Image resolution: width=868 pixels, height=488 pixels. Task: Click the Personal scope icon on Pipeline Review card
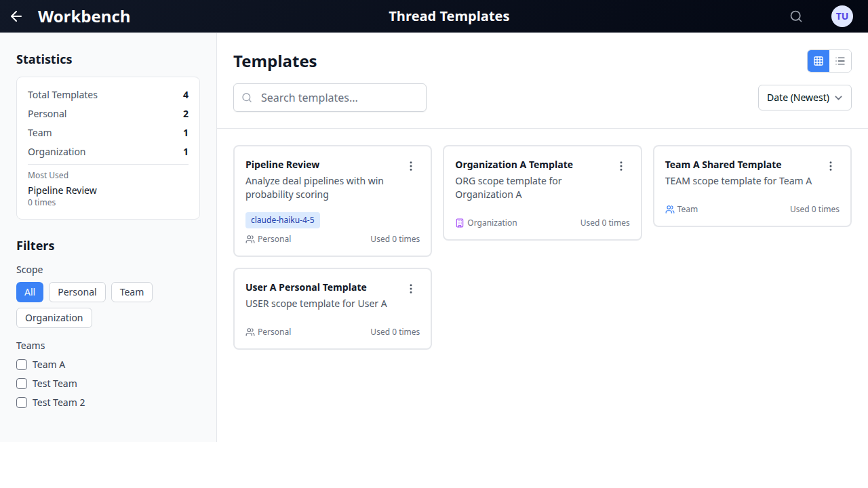pos(250,239)
